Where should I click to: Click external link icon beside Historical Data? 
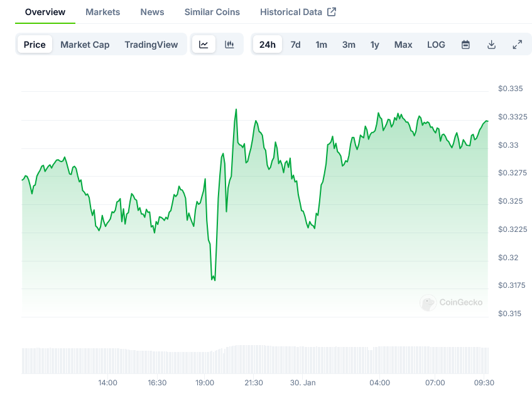[332, 12]
